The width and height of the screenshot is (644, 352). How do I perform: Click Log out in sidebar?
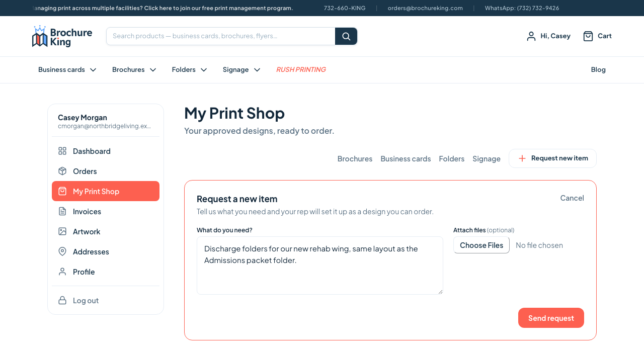coord(106,300)
